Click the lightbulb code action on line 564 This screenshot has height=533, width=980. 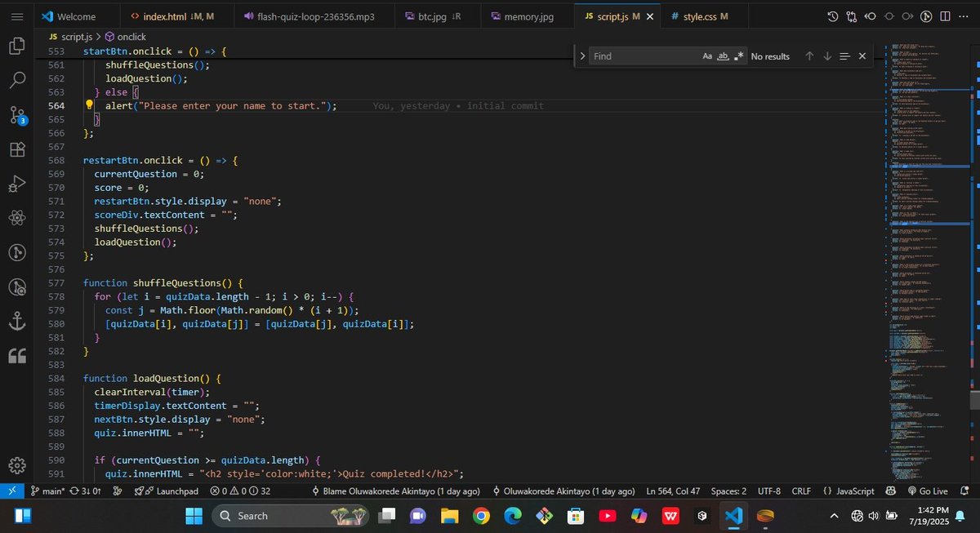point(89,105)
